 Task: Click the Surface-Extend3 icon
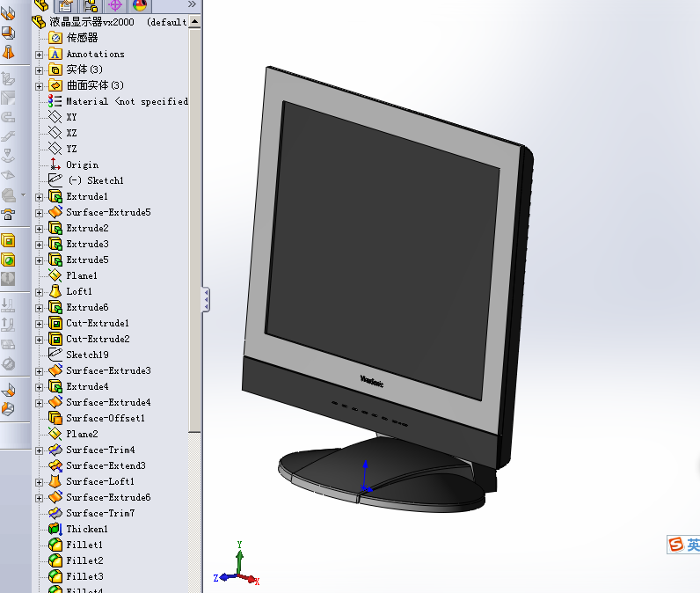pyautogui.click(x=55, y=465)
